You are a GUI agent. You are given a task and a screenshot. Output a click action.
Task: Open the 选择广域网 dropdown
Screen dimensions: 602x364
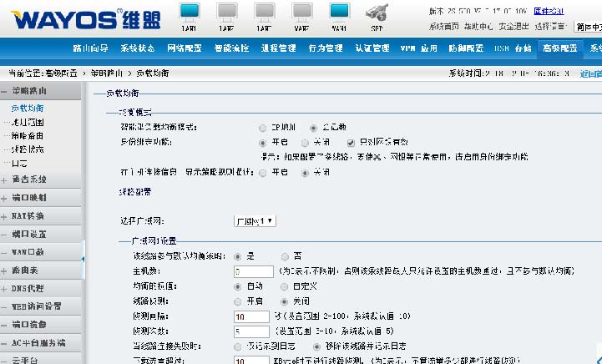click(x=255, y=220)
